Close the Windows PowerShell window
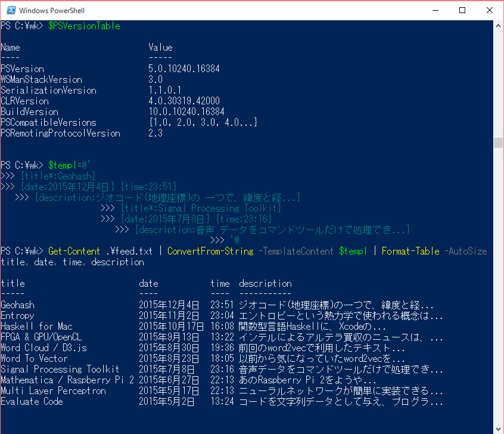The width and height of the screenshot is (504, 434). click(489, 10)
